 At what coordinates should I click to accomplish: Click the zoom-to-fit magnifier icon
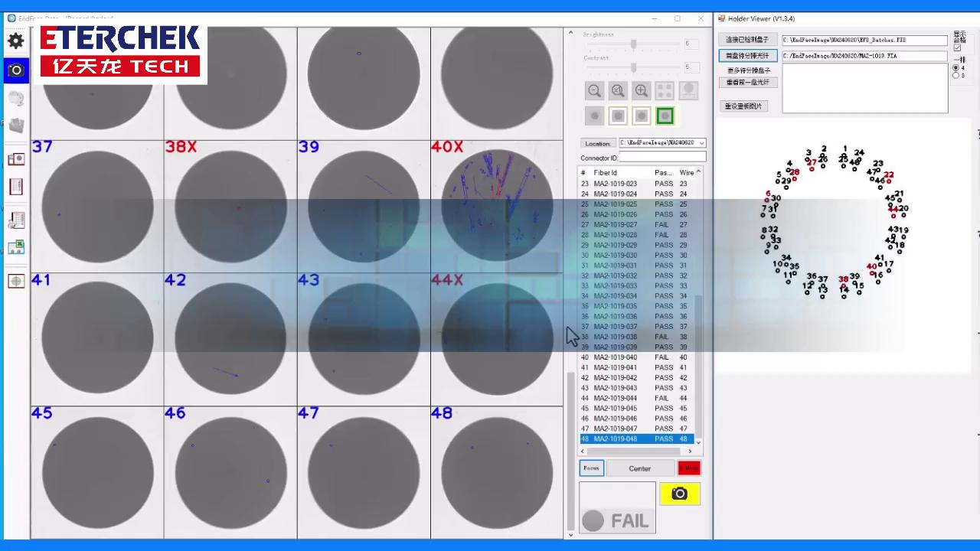pos(618,91)
